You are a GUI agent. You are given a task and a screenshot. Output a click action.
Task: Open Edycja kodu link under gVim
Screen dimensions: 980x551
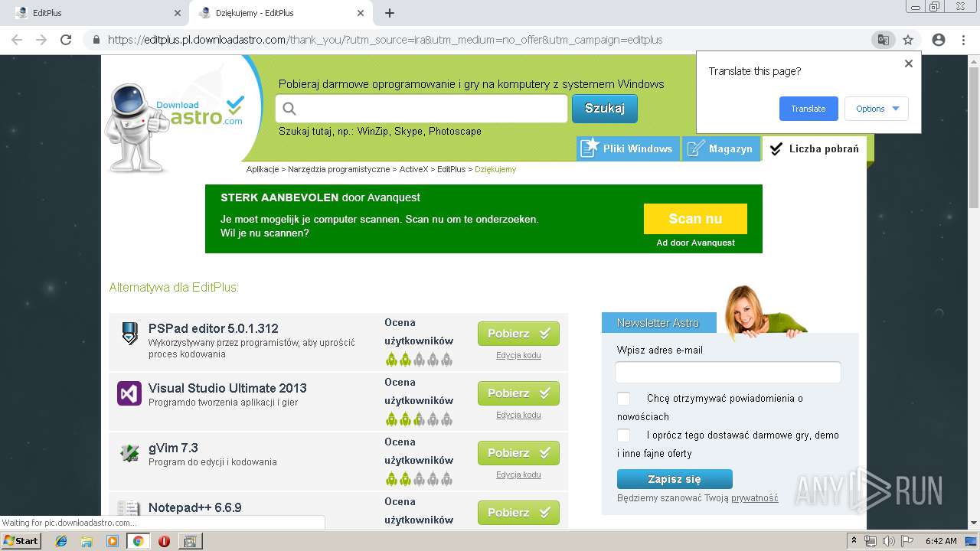(x=518, y=474)
